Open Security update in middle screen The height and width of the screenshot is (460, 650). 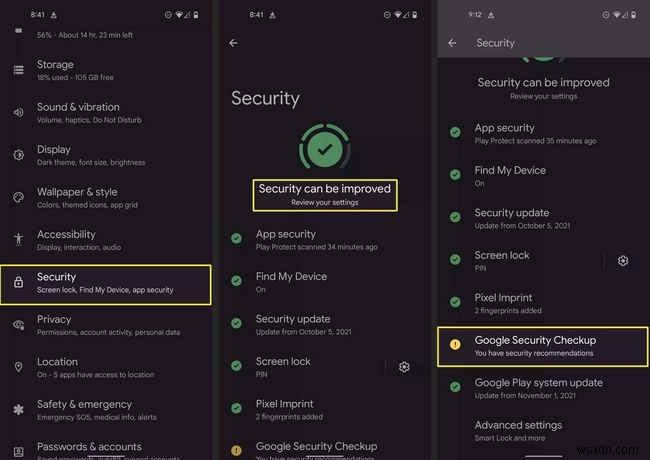(x=325, y=325)
